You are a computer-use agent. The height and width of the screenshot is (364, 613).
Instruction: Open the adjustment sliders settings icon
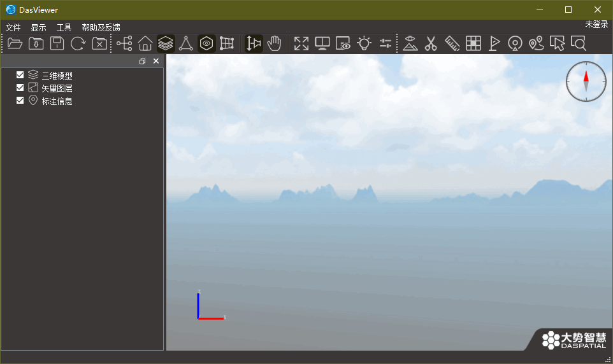[385, 43]
